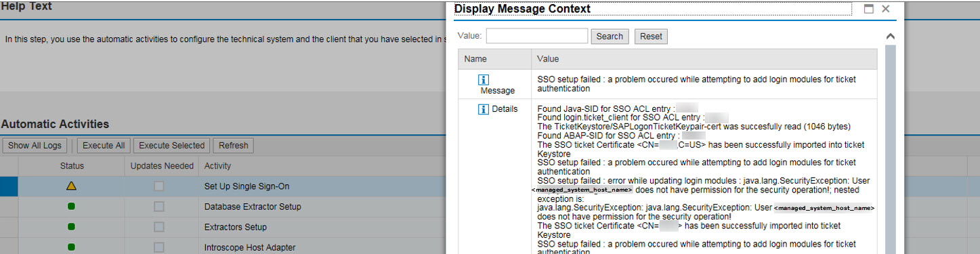Viewport: 980px width, 254px height.
Task: Toggle Updates Needed checkbox for Database Extractor Setup
Action: click(x=158, y=207)
